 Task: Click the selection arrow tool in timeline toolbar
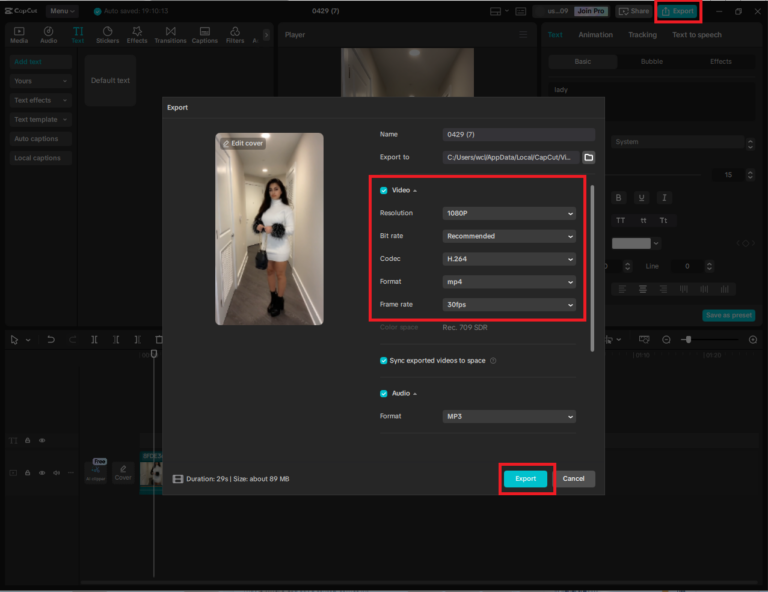pos(14,339)
